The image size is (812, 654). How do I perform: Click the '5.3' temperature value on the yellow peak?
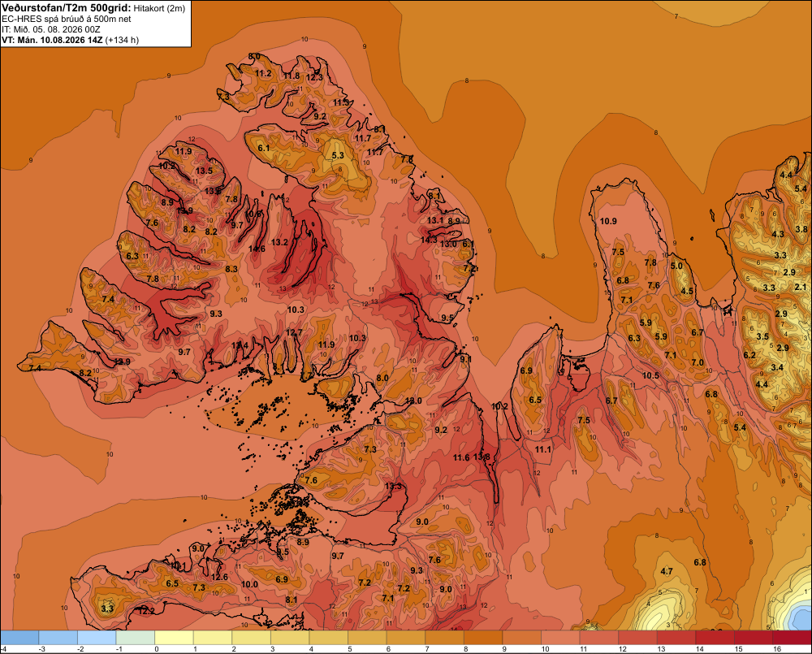tap(338, 155)
